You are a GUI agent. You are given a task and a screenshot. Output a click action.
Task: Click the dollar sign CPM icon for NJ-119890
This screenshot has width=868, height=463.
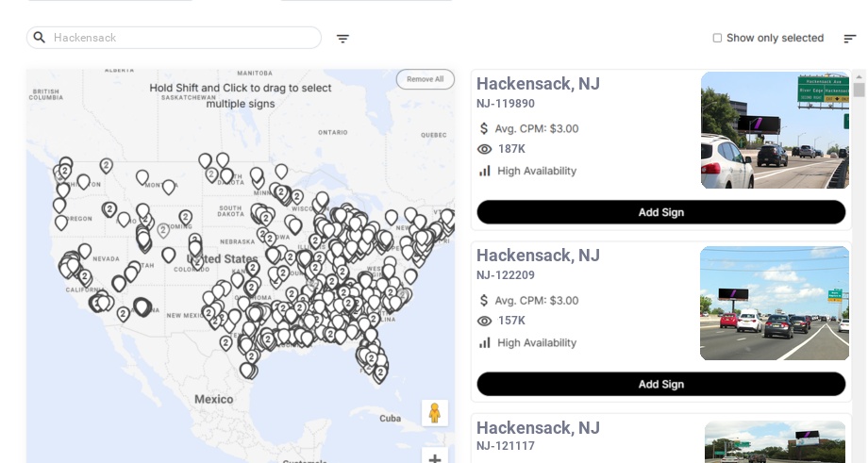point(484,128)
